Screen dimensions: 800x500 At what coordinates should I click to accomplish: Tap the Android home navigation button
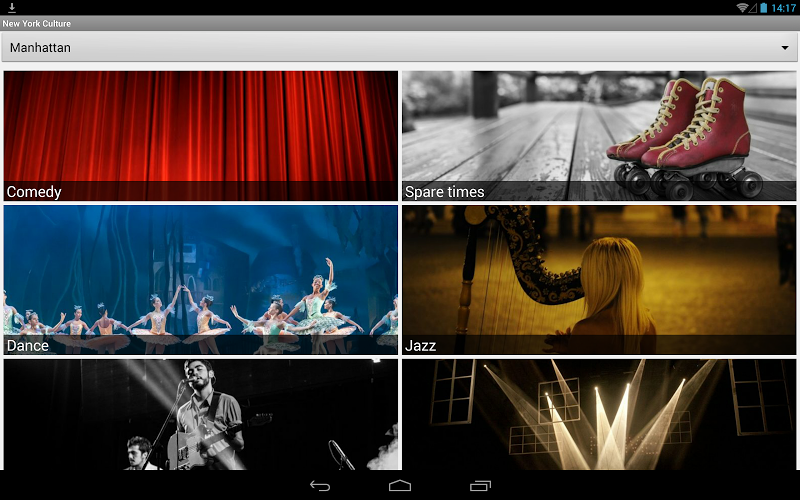[x=399, y=486]
